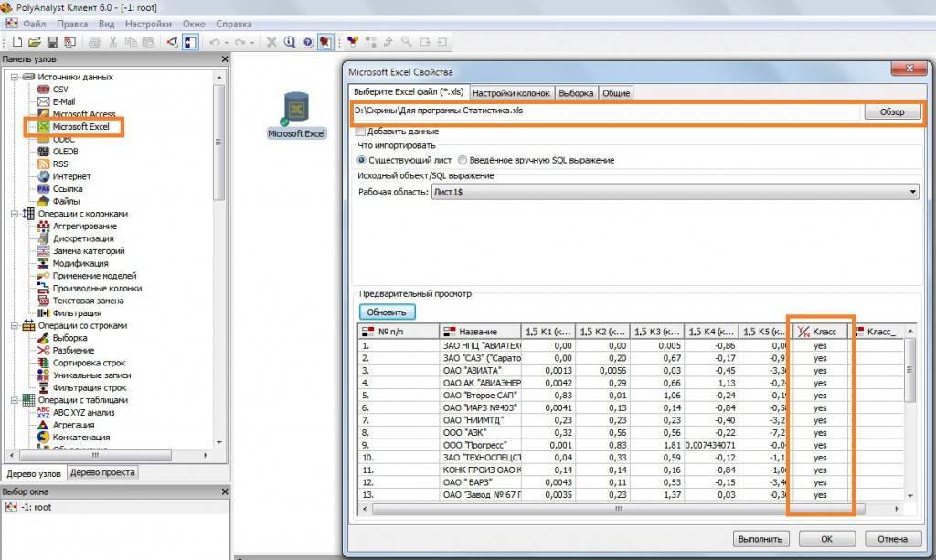Open the Рабочая область dropdown
The width and height of the screenshot is (936, 560).
[x=913, y=192]
